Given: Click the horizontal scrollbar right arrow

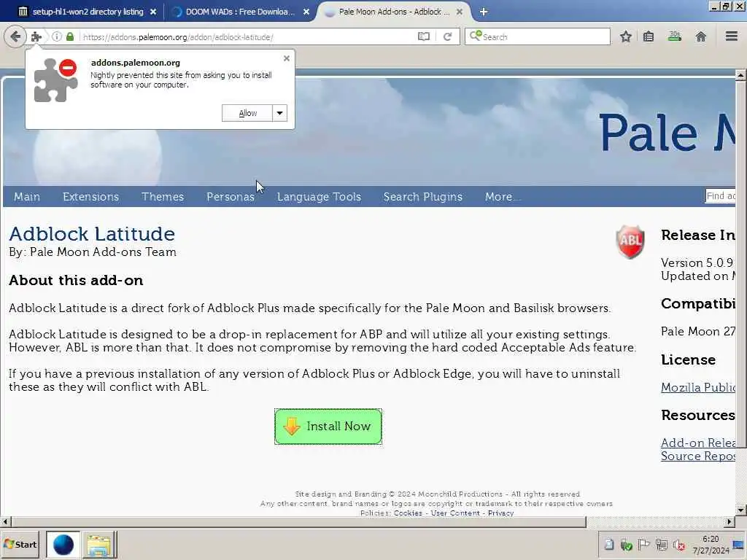Looking at the screenshot, I should click(x=729, y=522).
